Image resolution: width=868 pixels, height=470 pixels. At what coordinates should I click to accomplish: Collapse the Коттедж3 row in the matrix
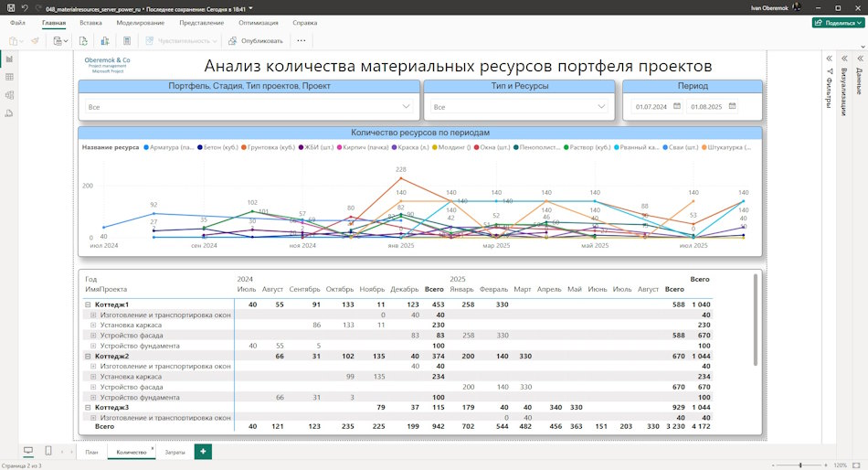tap(88, 408)
